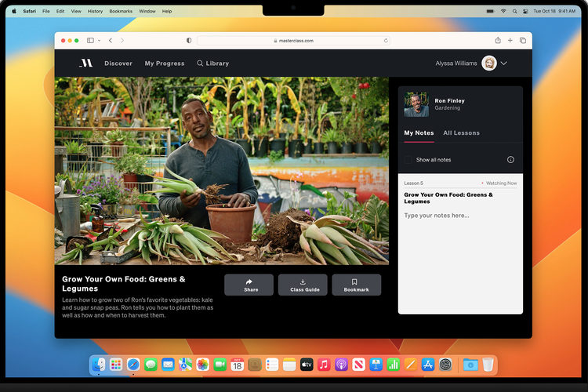Click the Bookmark button
This screenshot has width=588, height=392.
coord(356,285)
